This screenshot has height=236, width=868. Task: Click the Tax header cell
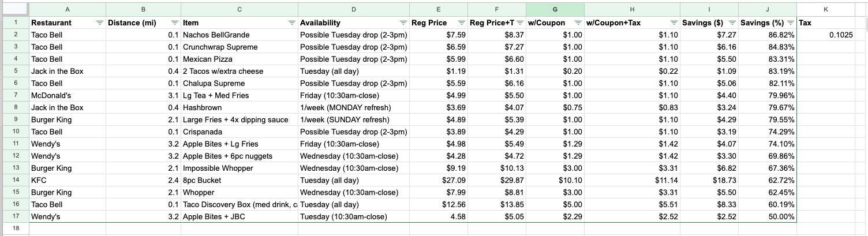826,23
